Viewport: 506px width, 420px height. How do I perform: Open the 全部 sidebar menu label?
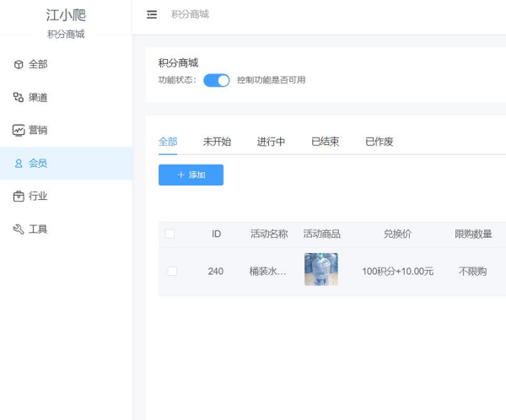38,65
